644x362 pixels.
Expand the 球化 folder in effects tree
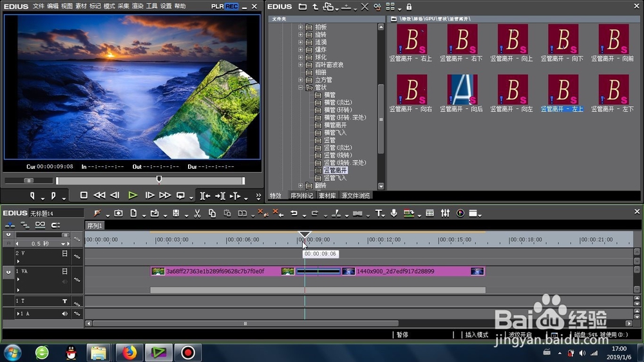coord(301,57)
